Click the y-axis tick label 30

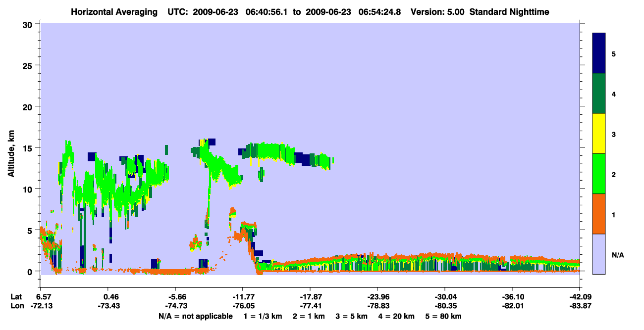coord(28,24)
